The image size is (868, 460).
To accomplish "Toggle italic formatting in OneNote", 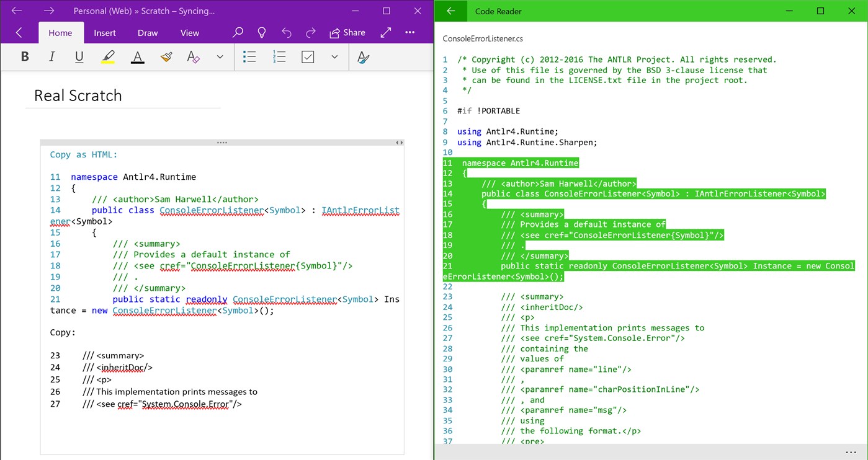I will [x=52, y=57].
